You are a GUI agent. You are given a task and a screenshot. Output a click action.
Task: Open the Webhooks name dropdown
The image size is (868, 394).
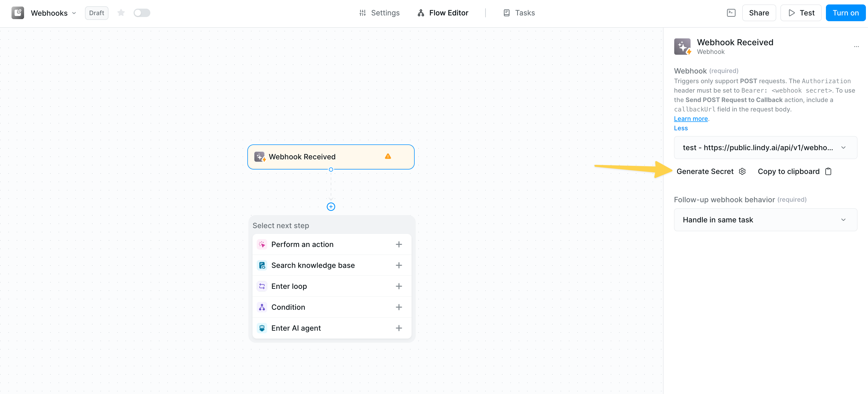click(x=54, y=13)
